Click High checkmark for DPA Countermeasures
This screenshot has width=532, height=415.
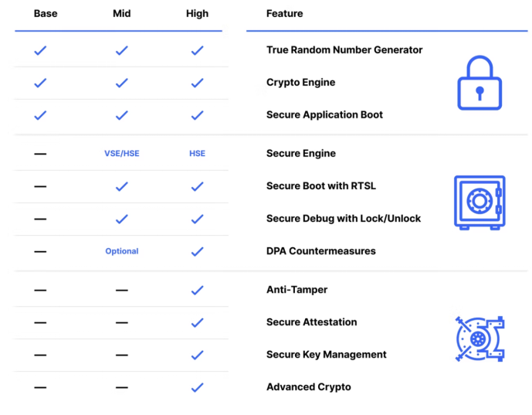click(x=197, y=251)
